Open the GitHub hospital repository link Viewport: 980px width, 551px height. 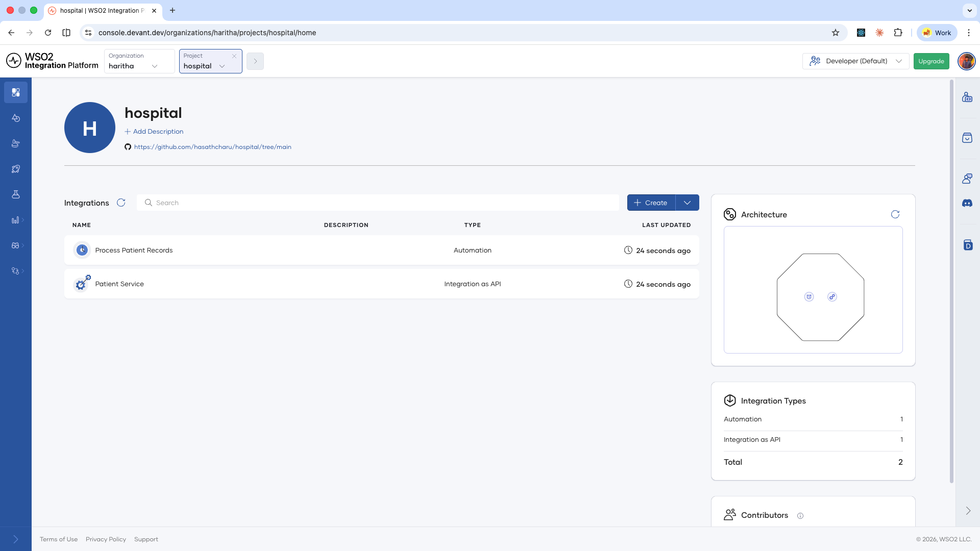212,147
